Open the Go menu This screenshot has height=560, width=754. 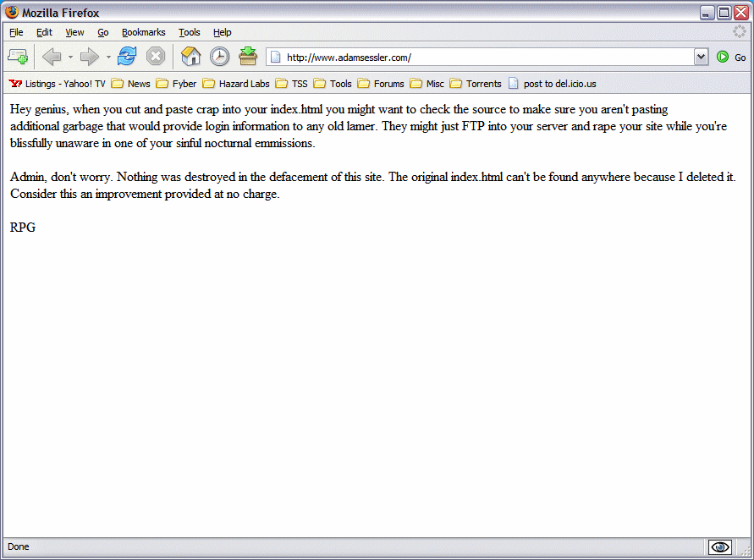click(x=103, y=32)
